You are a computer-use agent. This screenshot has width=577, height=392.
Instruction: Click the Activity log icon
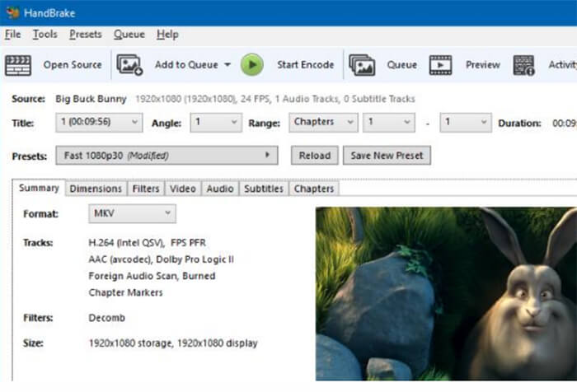click(523, 65)
